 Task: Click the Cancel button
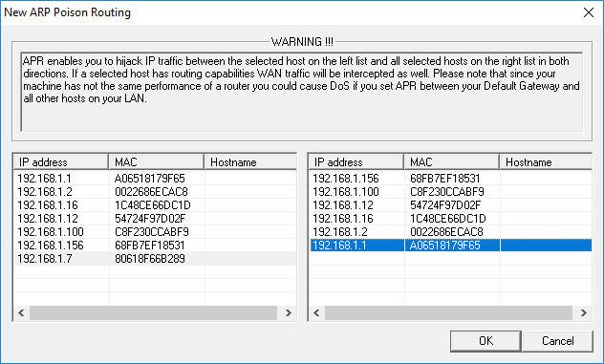(557, 341)
